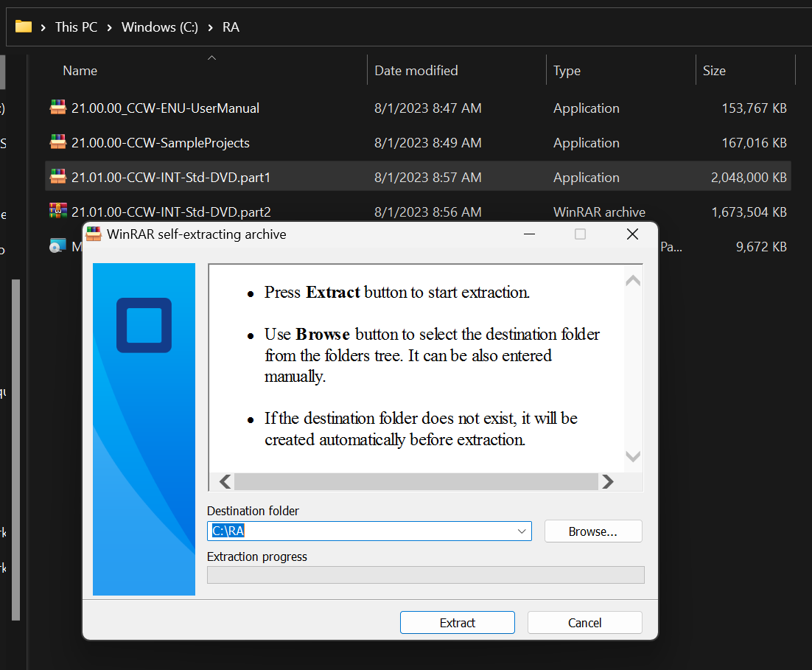Select the installer disc icon in last row

[x=58, y=245]
